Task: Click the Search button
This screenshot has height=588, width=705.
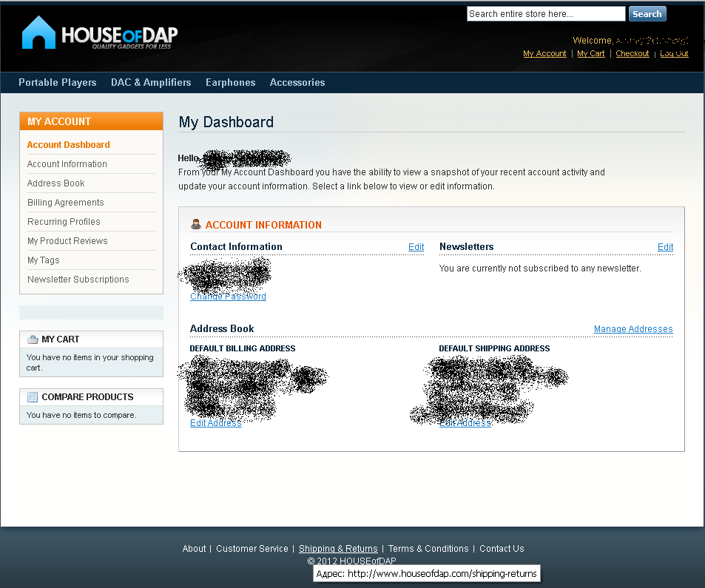Action: (x=647, y=14)
